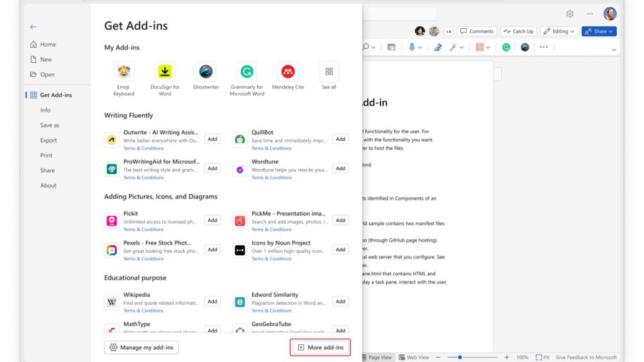Image resolution: width=644 pixels, height=362 pixels.
Task: Adjust the zoom slider at the bottom
Action: tap(460, 356)
